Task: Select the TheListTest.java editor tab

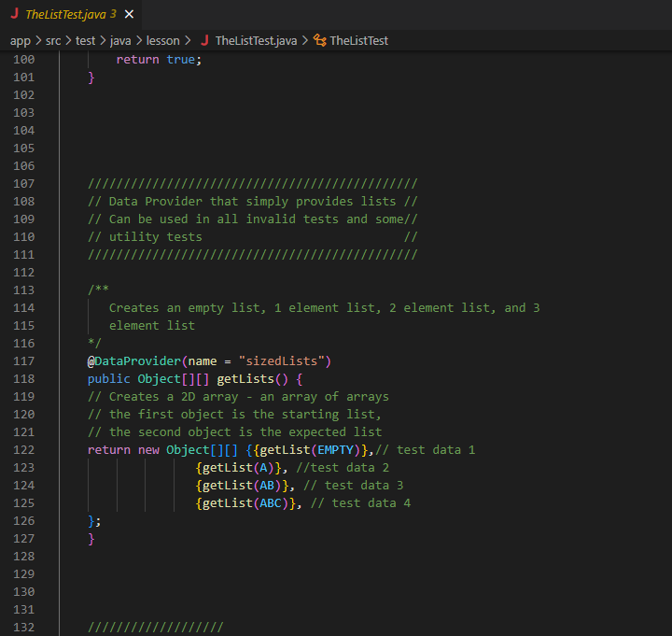Action: click(x=65, y=14)
